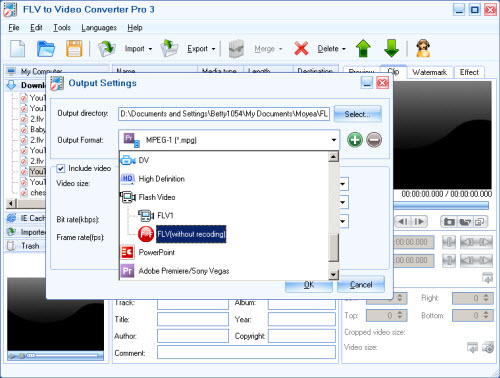Step to next frame in preview
This screenshot has width=500, height=378.
coord(419,222)
